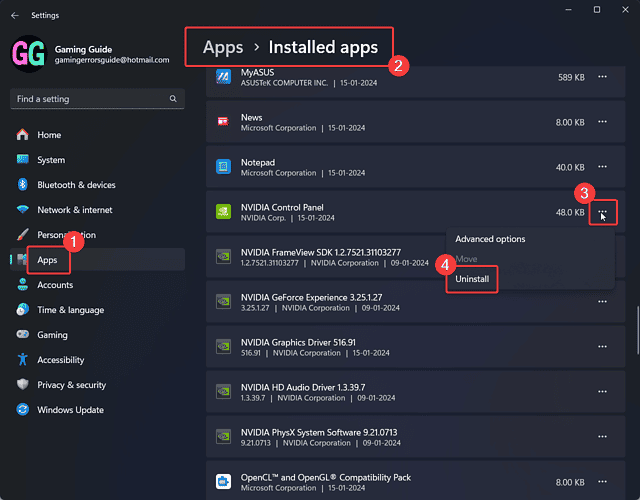
Task: Open Network & internet settings
Action: (x=75, y=210)
